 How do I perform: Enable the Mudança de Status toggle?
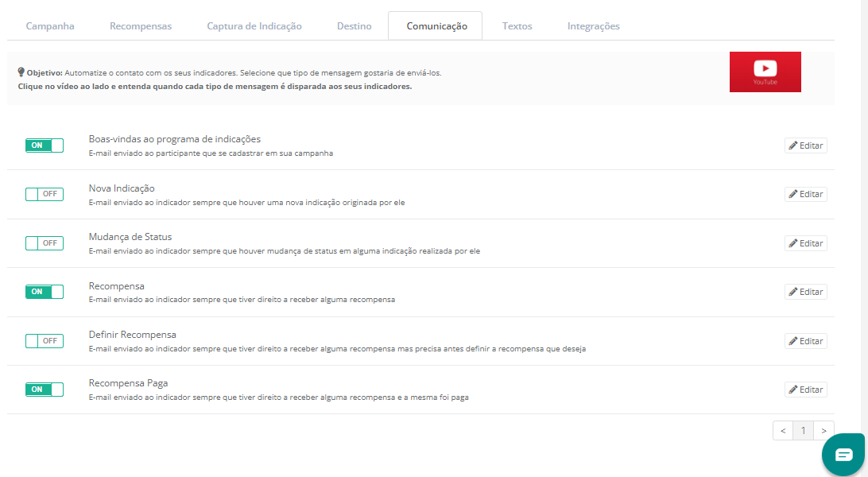coord(45,243)
